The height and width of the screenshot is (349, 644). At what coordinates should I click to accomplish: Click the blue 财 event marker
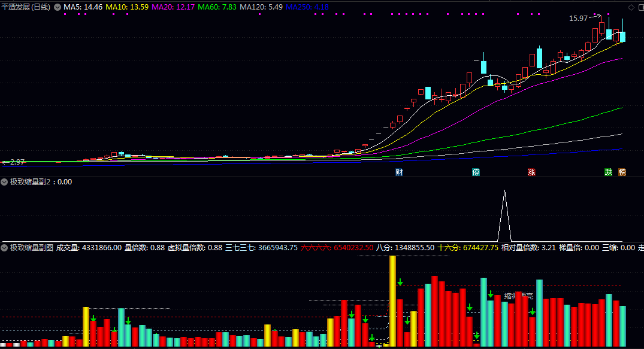tap(399, 172)
